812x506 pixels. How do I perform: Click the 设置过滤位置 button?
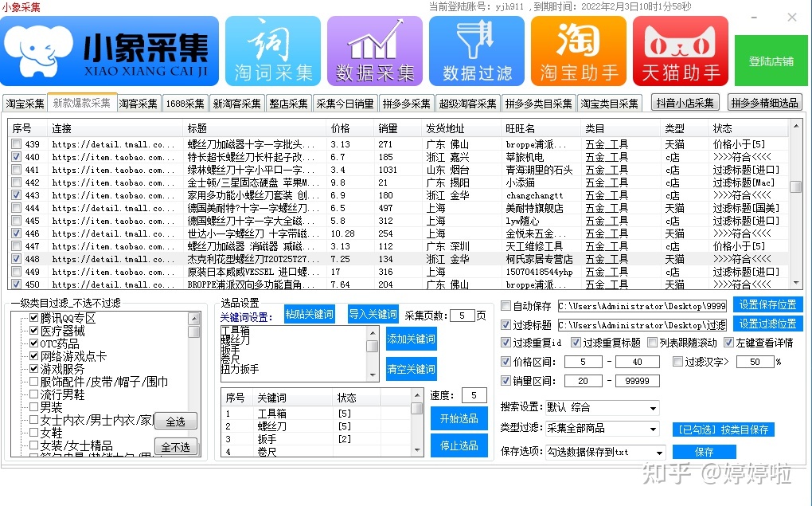coord(767,324)
